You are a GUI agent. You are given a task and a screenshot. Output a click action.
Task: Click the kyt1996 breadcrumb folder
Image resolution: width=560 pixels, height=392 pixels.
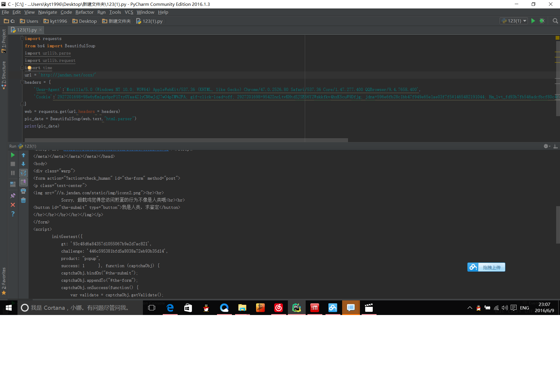pos(55,21)
